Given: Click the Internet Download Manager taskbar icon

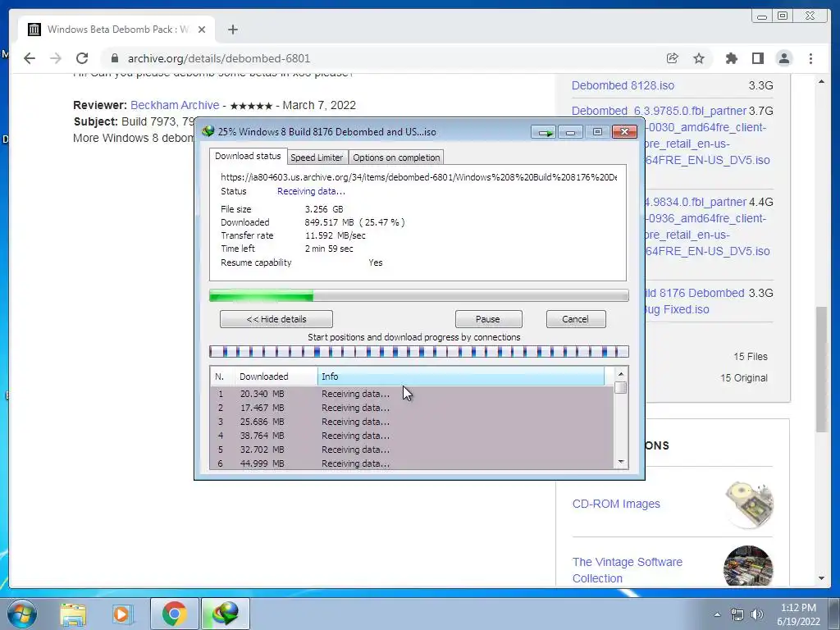Looking at the screenshot, I should point(226,614).
